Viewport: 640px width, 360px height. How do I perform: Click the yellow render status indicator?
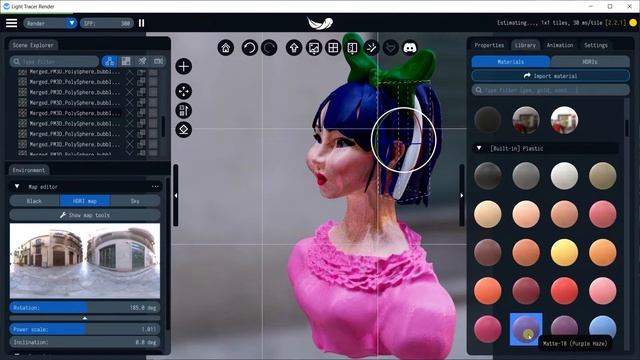tap(633, 23)
